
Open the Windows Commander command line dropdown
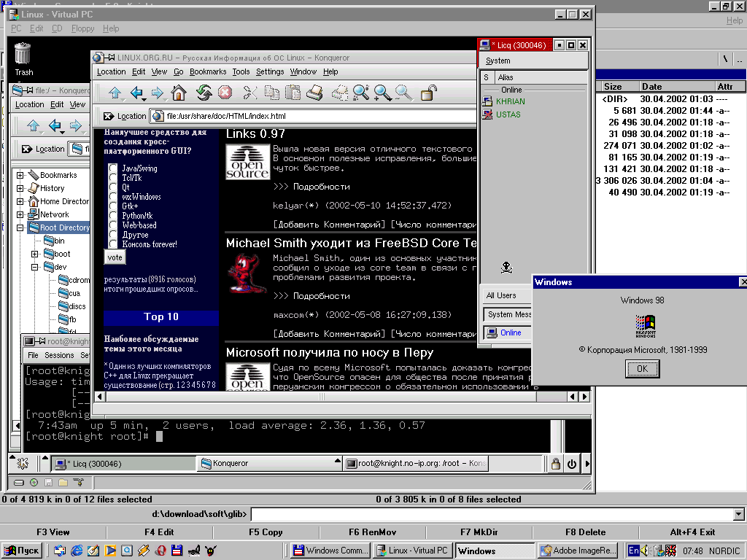click(x=738, y=514)
